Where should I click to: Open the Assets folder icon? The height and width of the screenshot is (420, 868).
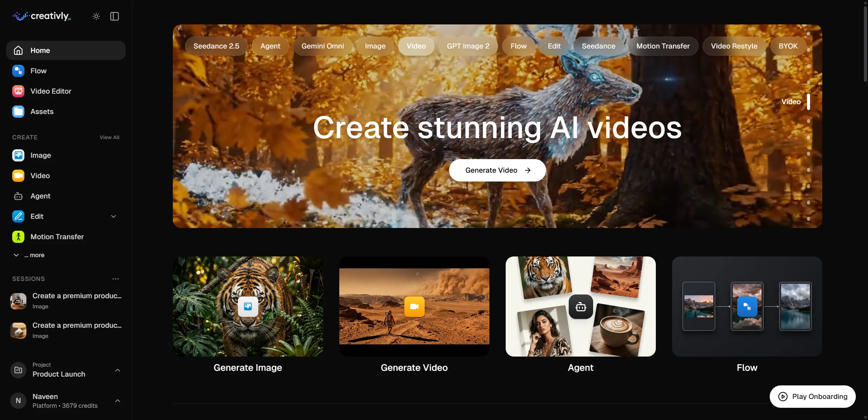click(18, 111)
